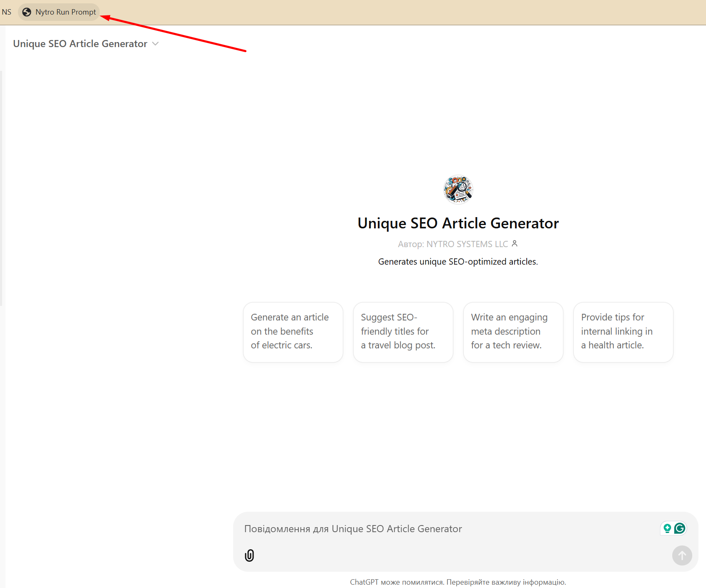Open the NS bookmark in the bookmarks bar
This screenshot has height=588, width=706.
[7, 12]
